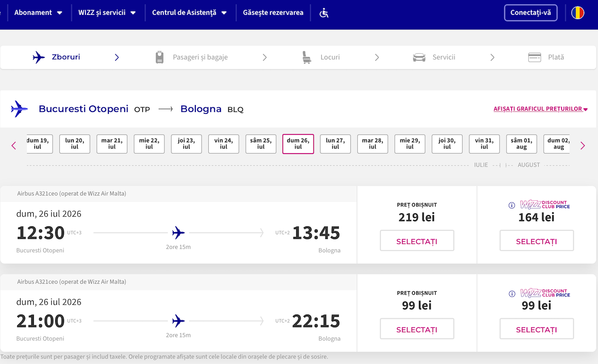
Task: Choose date sâm 01, aug
Action: click(522, 144)
